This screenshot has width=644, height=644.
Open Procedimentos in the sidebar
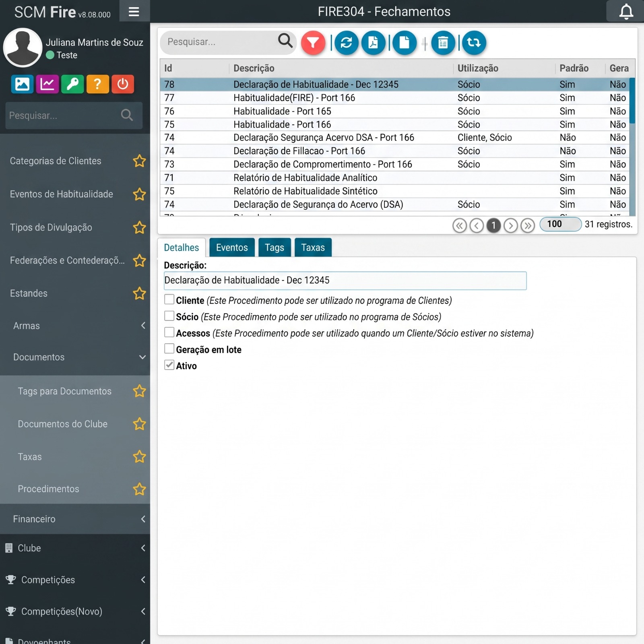(49, 489)
